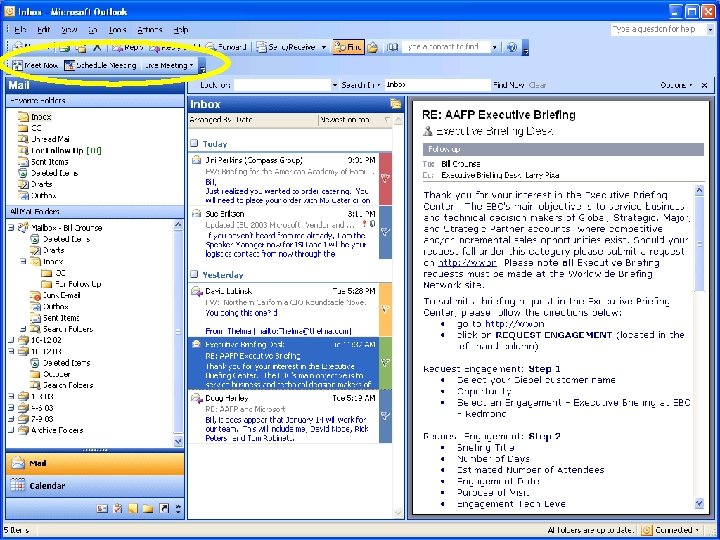Open the Tools menu
The height and width of the screenshot is (540, 720).
[x=118, y=30]
